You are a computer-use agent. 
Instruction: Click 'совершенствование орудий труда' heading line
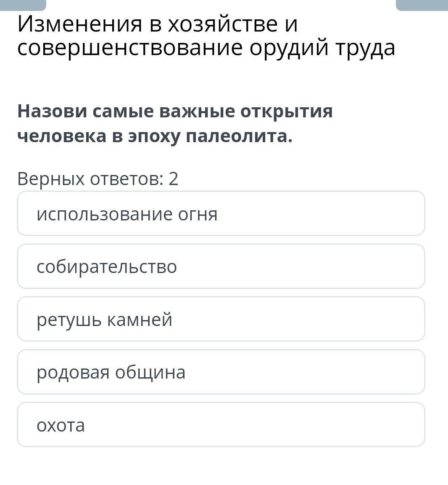pyautogui.click(x=206, y=48)
